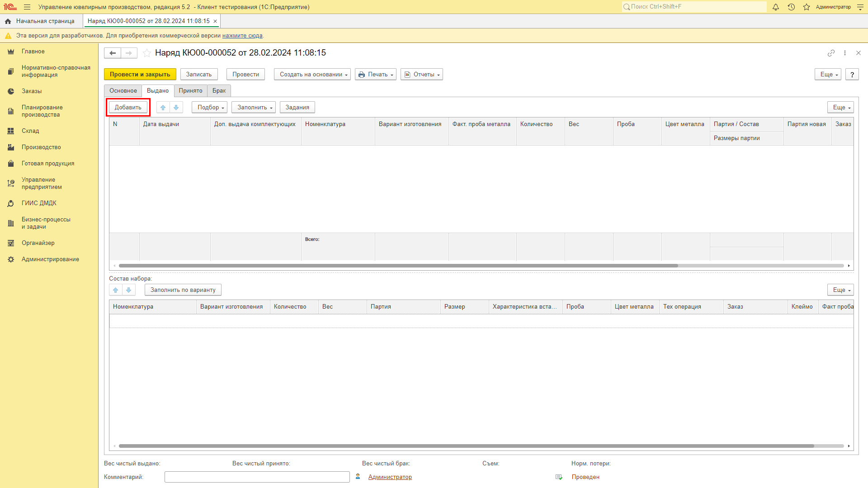Open notifications bell icon
Viewport: 868px width, 488px height.
click(x=776, y=7)
